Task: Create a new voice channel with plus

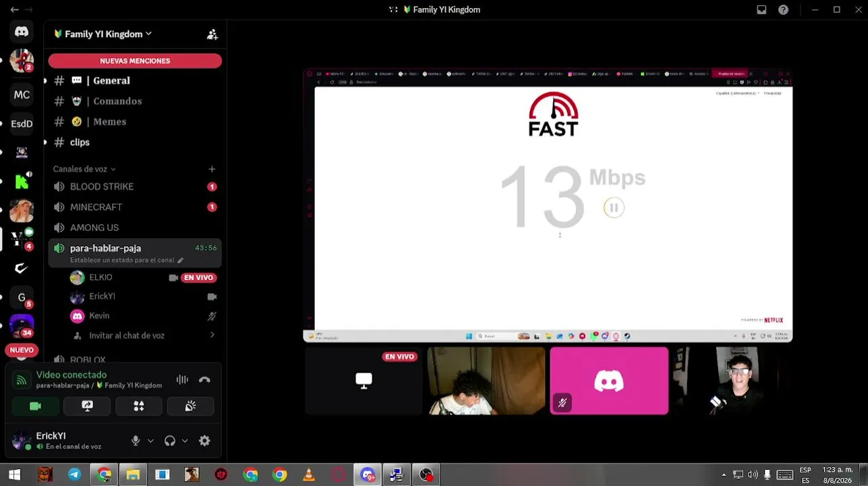Action: (212, 169)
